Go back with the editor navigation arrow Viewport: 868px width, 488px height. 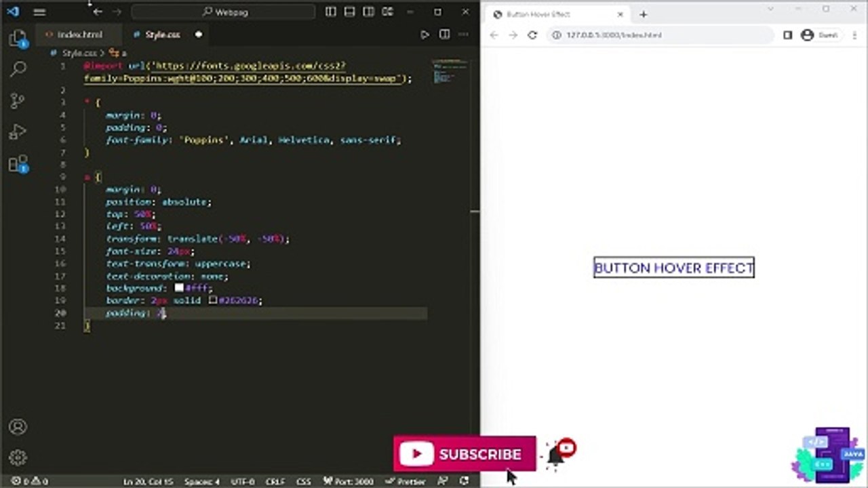click(98, 12)
